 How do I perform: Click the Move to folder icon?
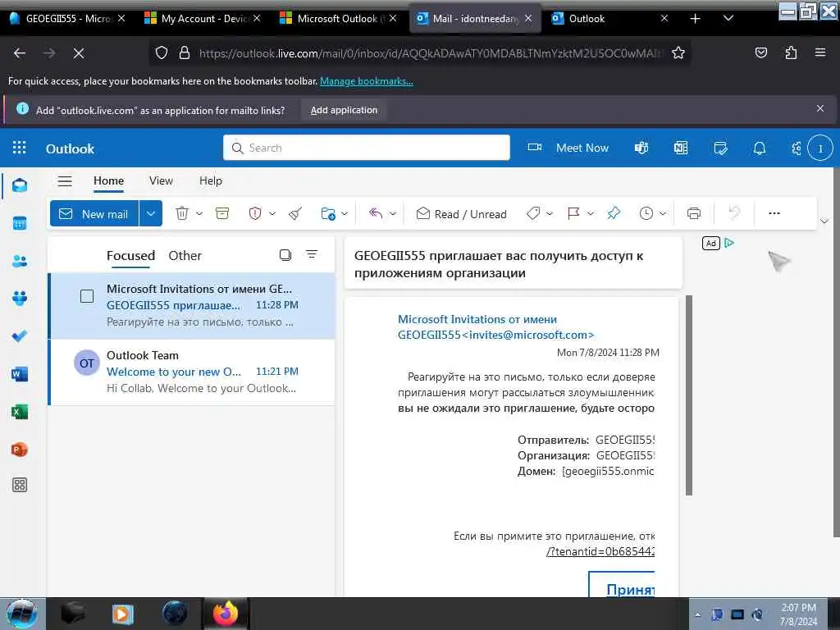[328, 213]
